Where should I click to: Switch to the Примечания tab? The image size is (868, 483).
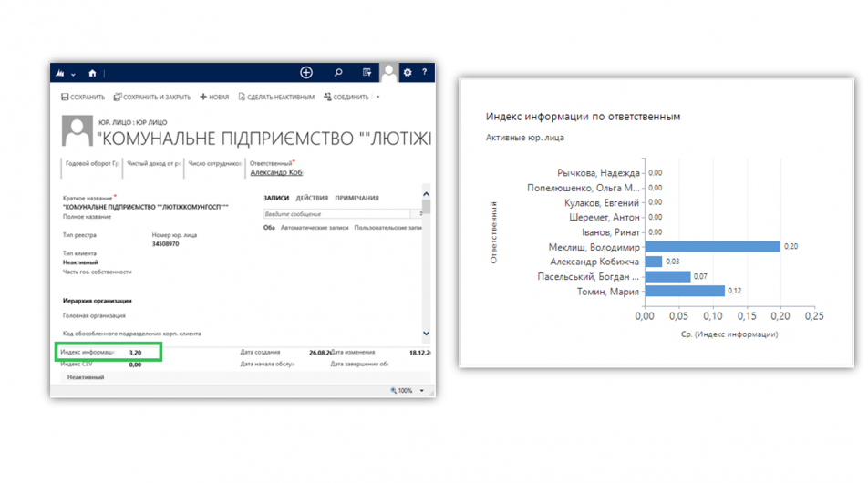[x=356, y=198]
